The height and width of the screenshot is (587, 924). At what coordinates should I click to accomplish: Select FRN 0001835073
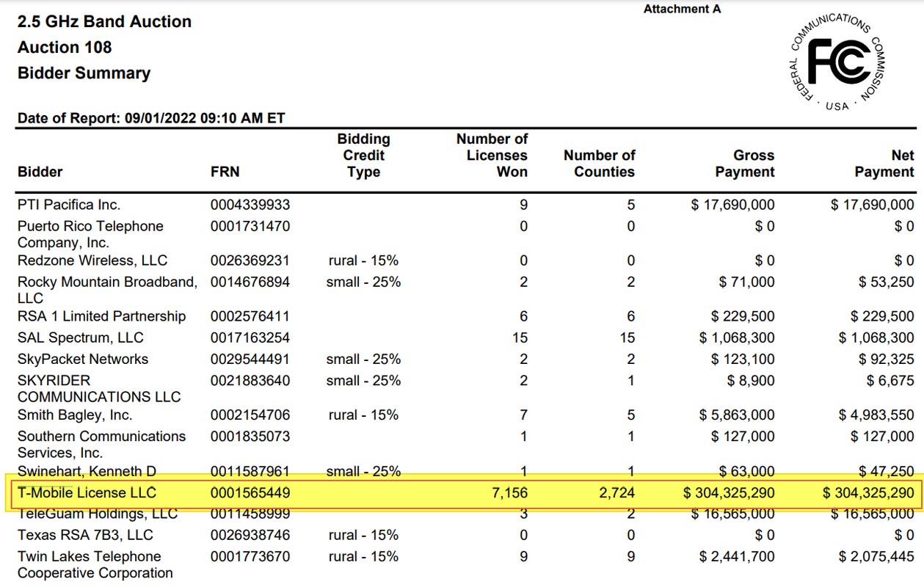click(250, 436)
